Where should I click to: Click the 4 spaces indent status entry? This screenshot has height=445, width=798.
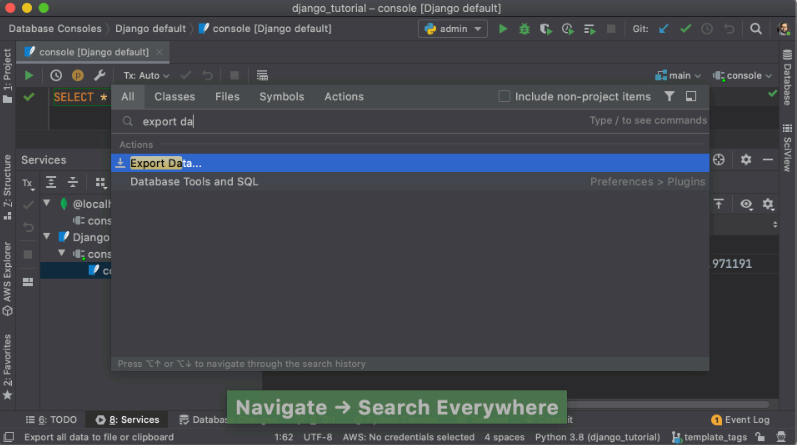(504, 437)
